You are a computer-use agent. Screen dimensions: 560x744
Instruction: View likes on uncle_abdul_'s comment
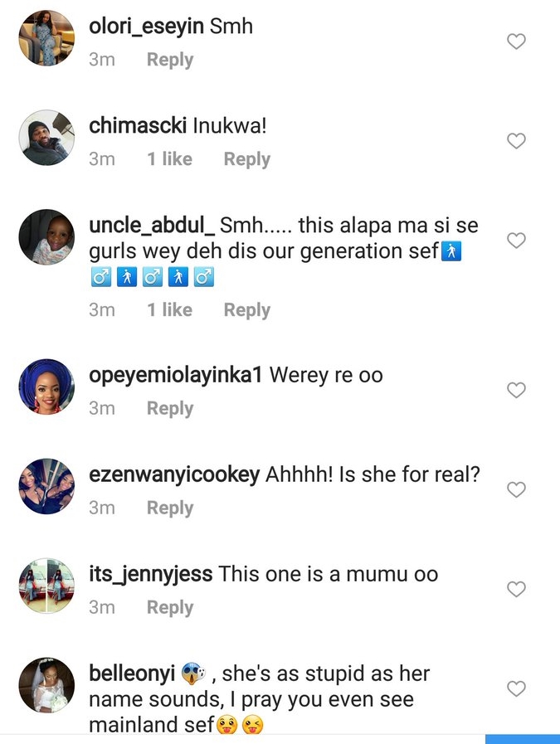pyautogui.click(x=169, y=309)
